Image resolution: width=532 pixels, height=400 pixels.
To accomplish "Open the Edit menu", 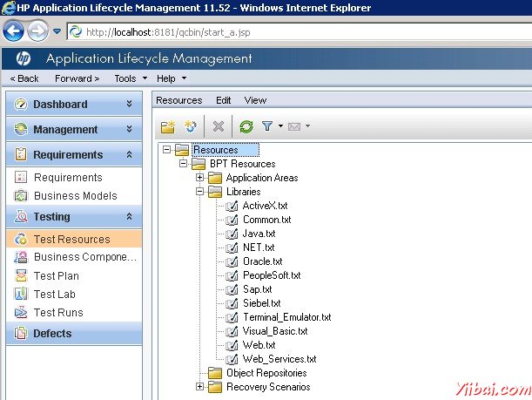I will point(223,100).
